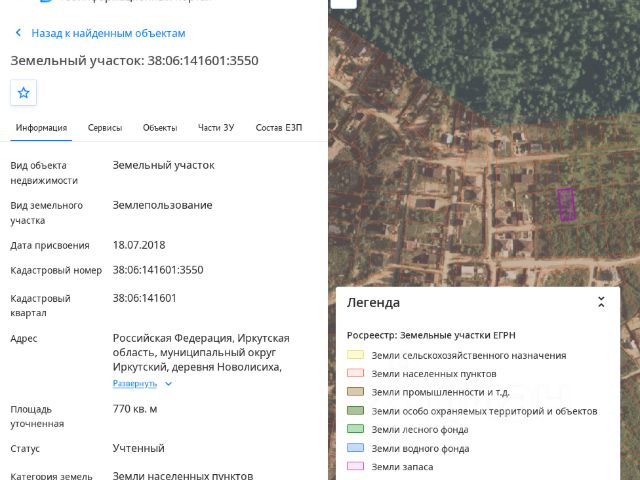Open the Объекты tab
This screenshot has width=640, height=480.
(x=160, y=128)
